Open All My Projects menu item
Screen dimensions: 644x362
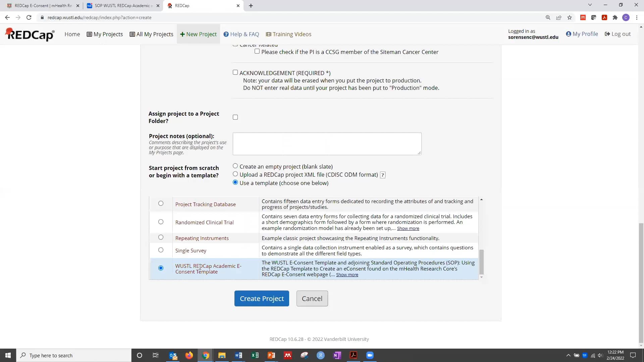151,34
